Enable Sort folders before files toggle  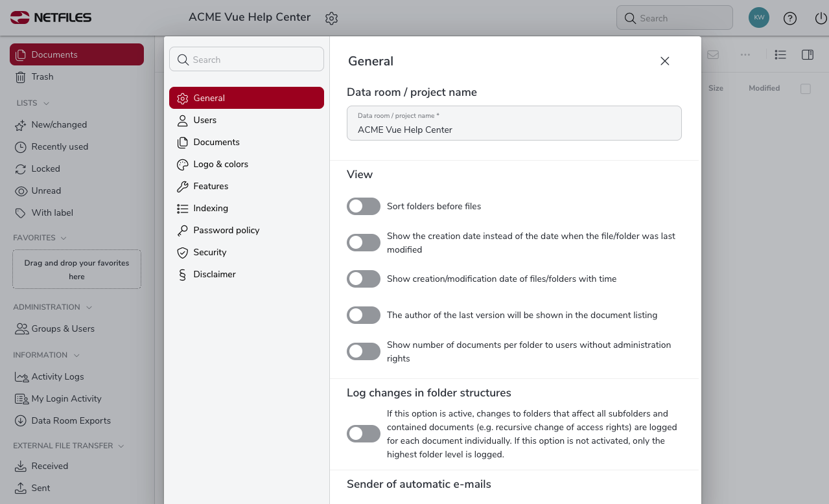coord(364,207)
